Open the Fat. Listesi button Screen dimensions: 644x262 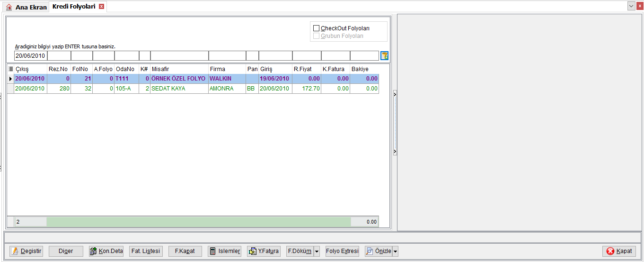coord(146,252)
